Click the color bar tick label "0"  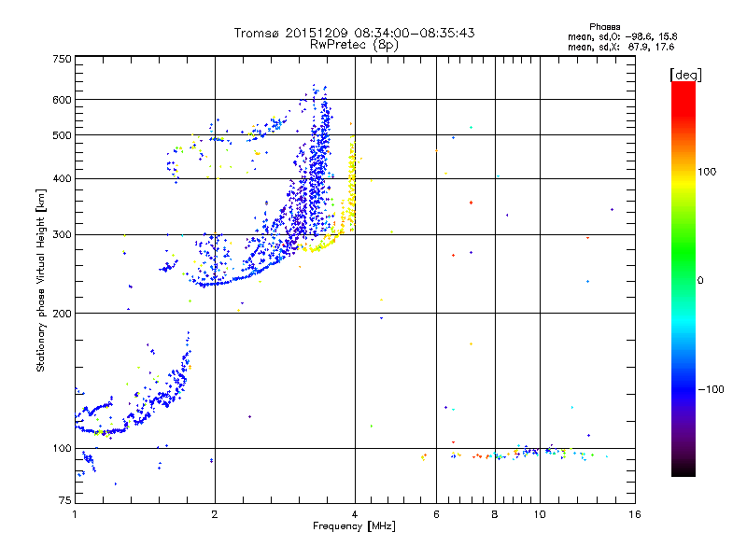(x=700, y=280)
